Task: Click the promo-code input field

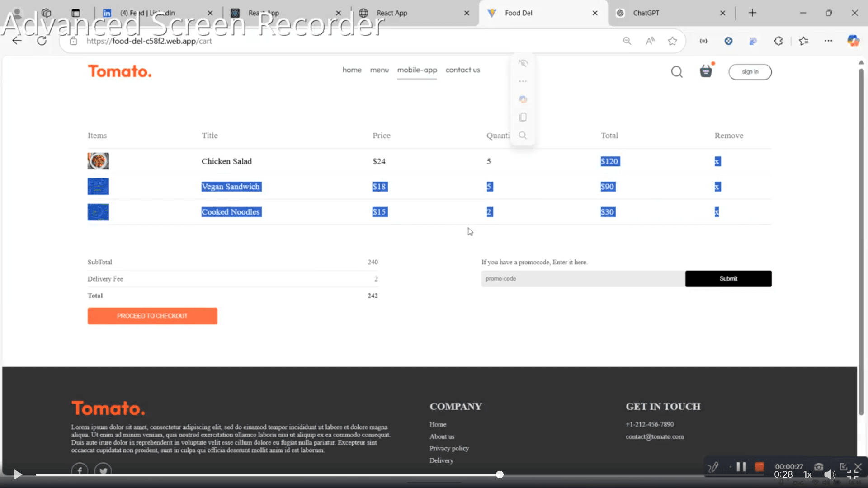Action: (583, 279)
